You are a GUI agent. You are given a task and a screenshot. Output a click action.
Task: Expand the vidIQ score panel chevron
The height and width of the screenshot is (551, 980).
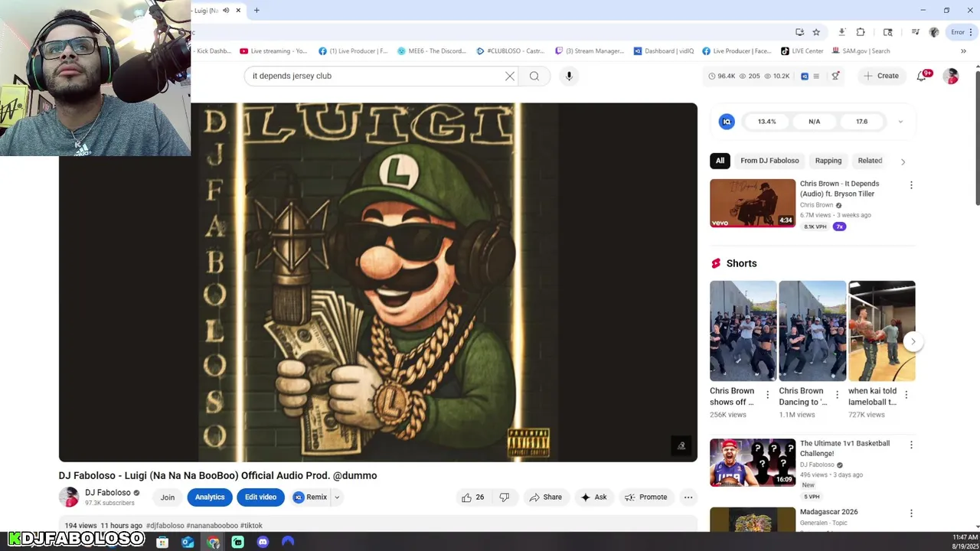900,122
